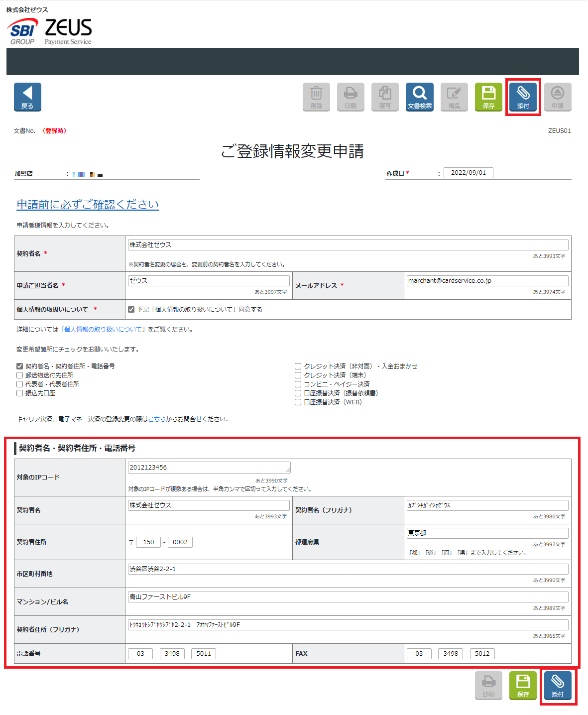588x715 pixels.
Task: Click the 保存 save diskette icon in toolbar
Action: 488,97
